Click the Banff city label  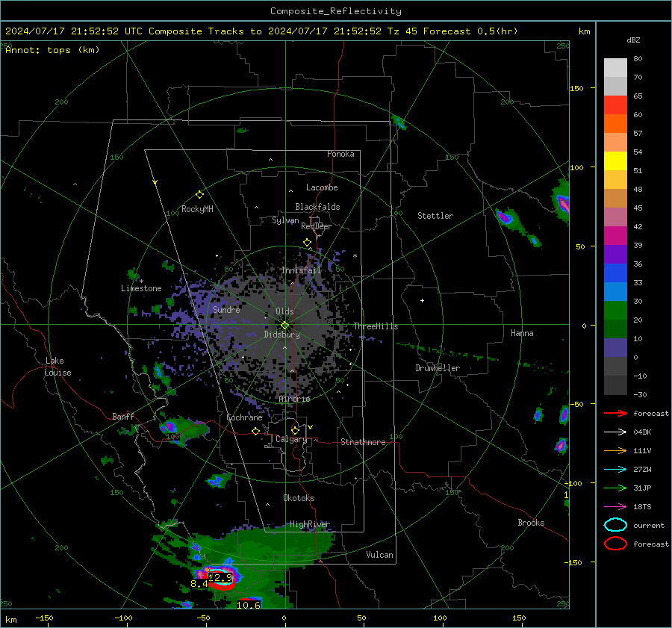123,416
